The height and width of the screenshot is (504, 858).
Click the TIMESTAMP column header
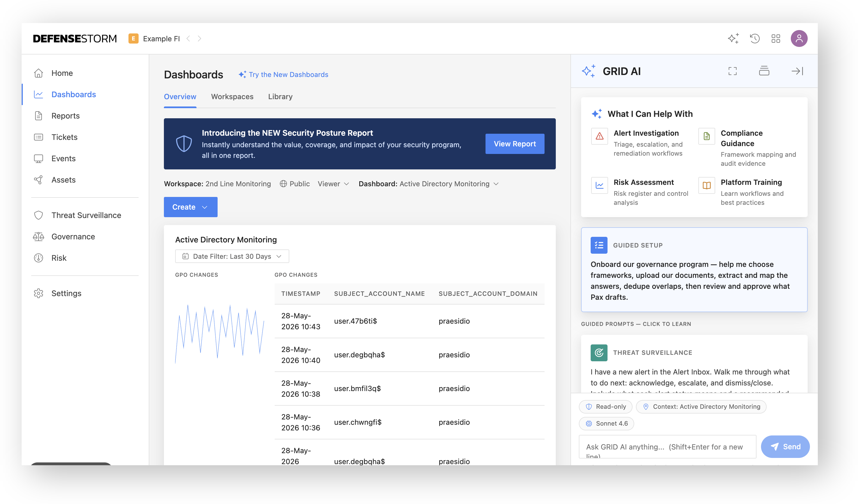coord(301,294)
